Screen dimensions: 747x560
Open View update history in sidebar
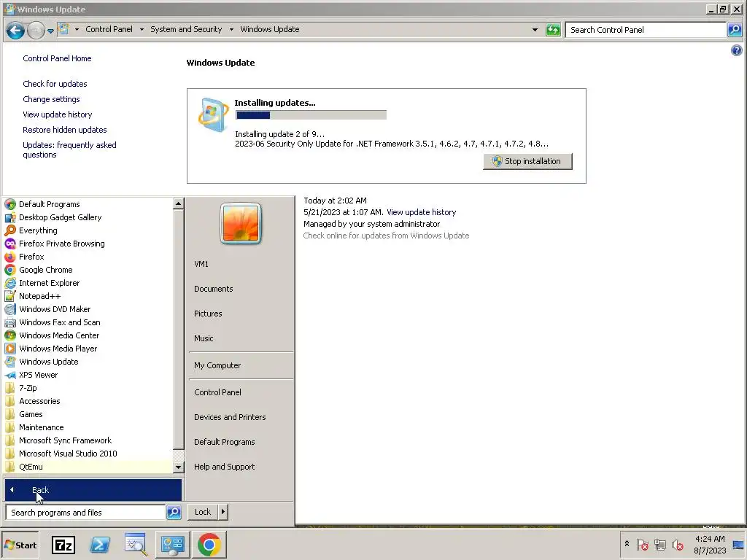tap(57, 114)
